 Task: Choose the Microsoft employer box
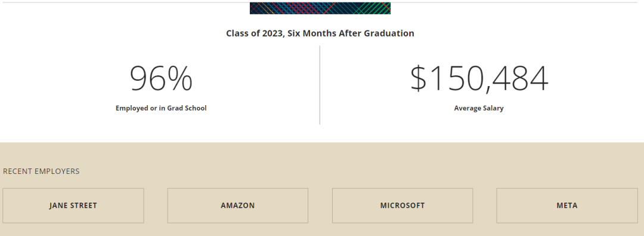(x=402, y=206)
